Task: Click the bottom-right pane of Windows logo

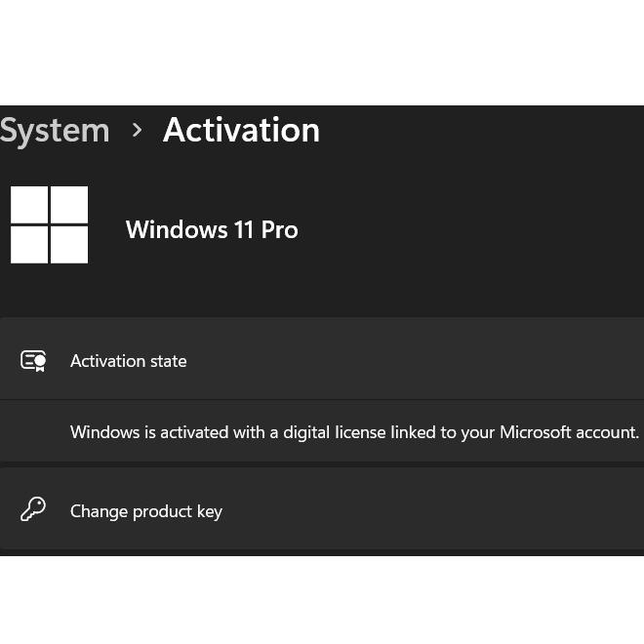Action: tap(69, 245)
